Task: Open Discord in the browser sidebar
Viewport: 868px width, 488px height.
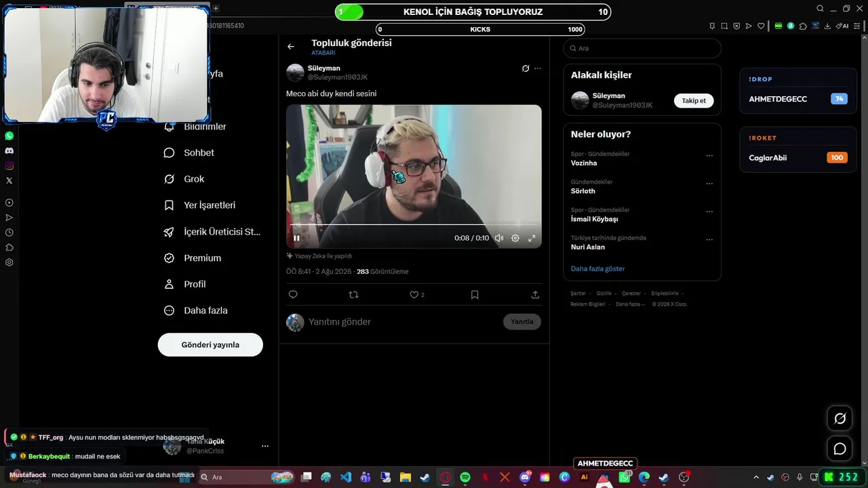Action: [x=9, y=151]
